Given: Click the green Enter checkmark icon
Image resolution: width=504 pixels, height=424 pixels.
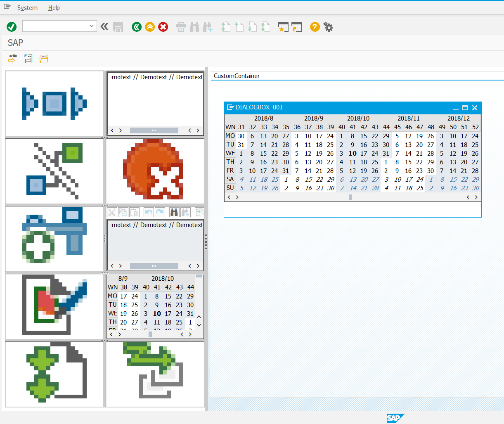Looking at the screenshot, I should [12, 27].
